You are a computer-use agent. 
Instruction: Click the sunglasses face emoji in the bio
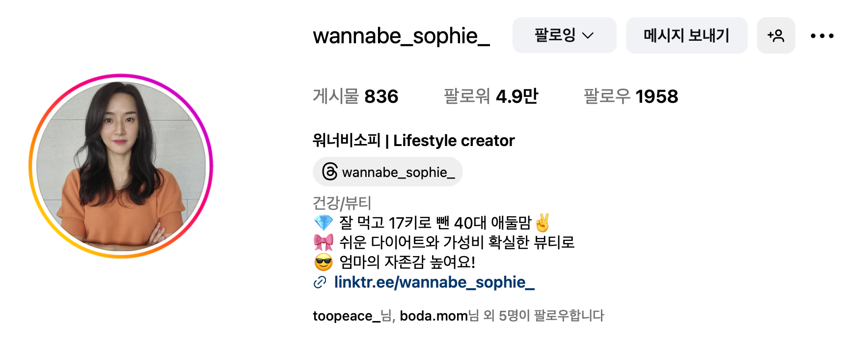[x=324, y=262]
